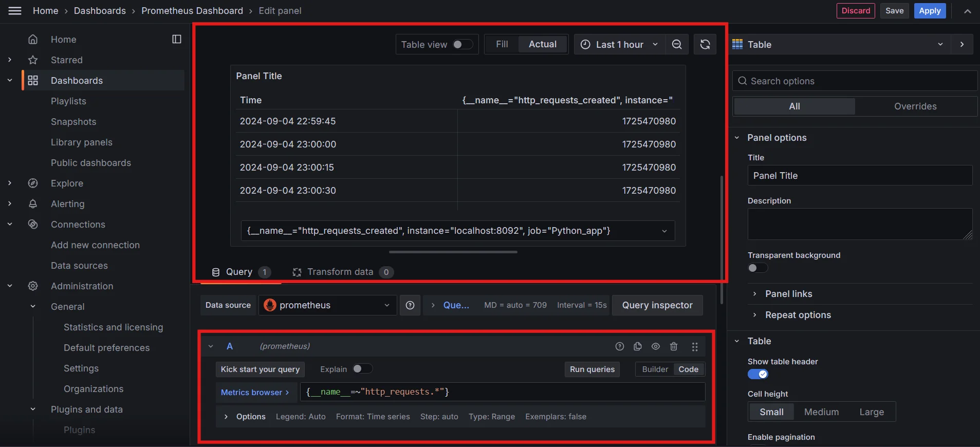Expand the Starred sidebar section
Image resolution: width=980 pixels, height=447 pixels.
click(10, 60)
